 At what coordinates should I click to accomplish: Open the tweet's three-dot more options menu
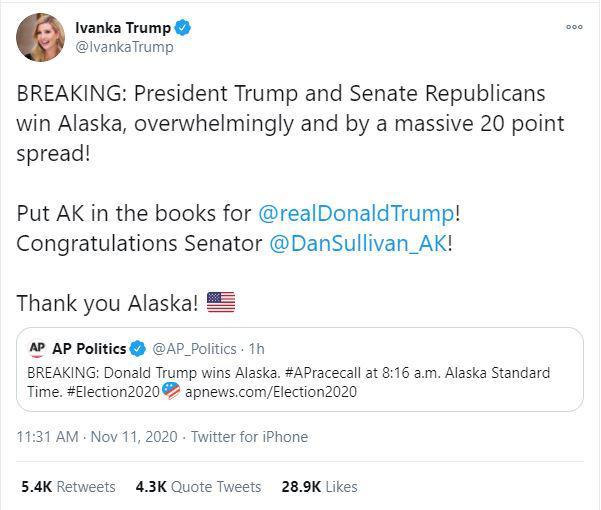click(x=574, y=27)
